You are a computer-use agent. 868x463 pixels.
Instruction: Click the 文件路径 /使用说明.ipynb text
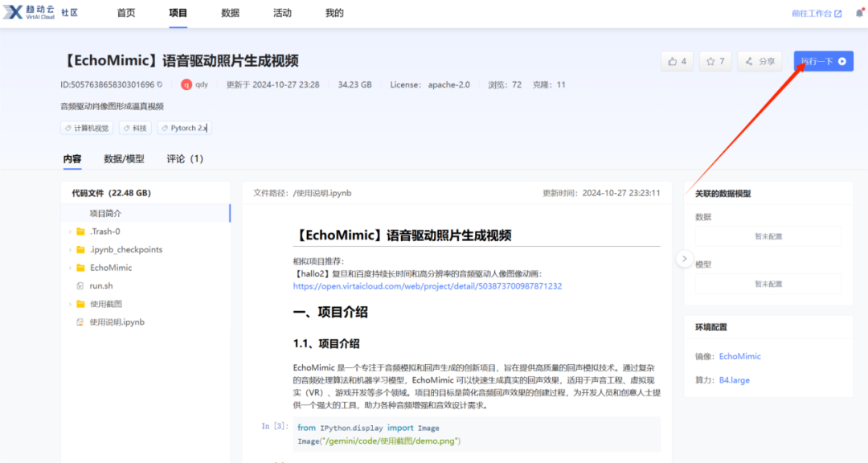[302, 193]
